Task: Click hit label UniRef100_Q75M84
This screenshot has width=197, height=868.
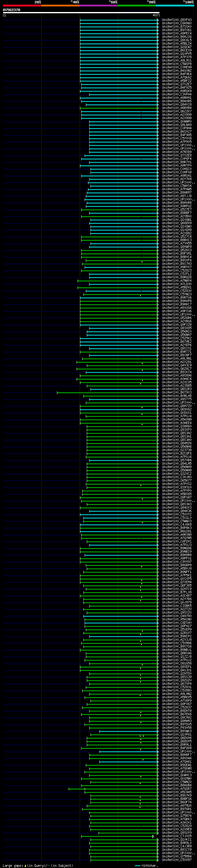Action: coord(177,856)
